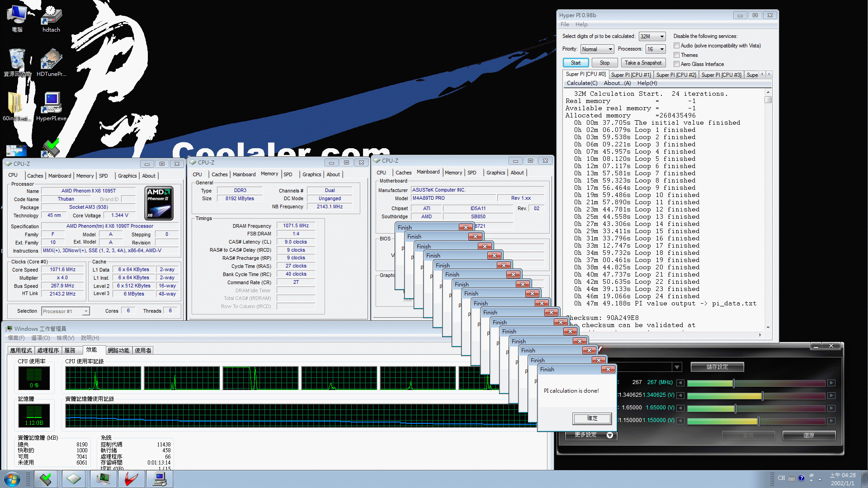Click 確定 in PI calculation done dialog
Screen dimensions: 868x488
coord(592,418)
